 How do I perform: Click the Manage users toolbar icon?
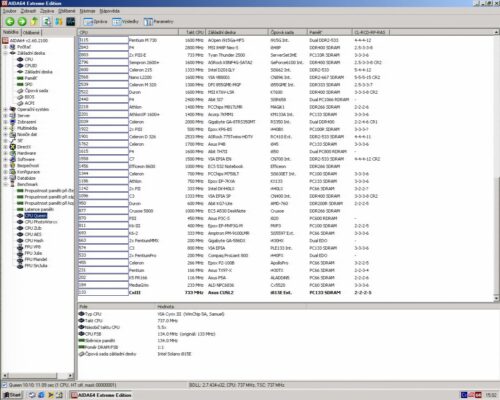point(59,22)
